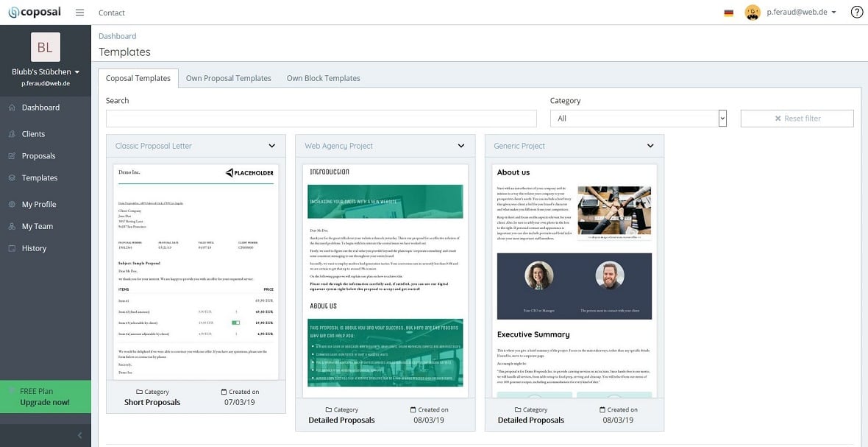Collapse sidebar with the left arrow icon
Image resolution: width=868 pixels, height=447 pixels.
pyautogui.click(x=79, y=435)
